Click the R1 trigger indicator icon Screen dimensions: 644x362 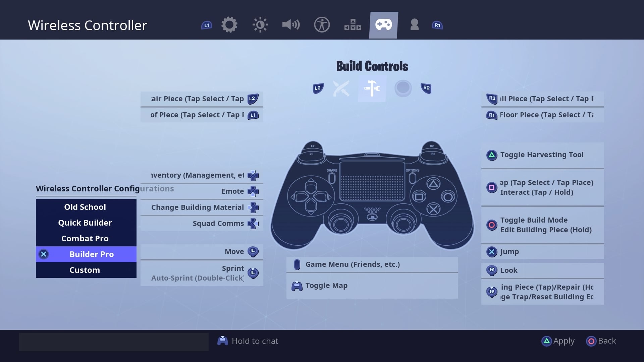pyautogui.click(x=437, y=25)
